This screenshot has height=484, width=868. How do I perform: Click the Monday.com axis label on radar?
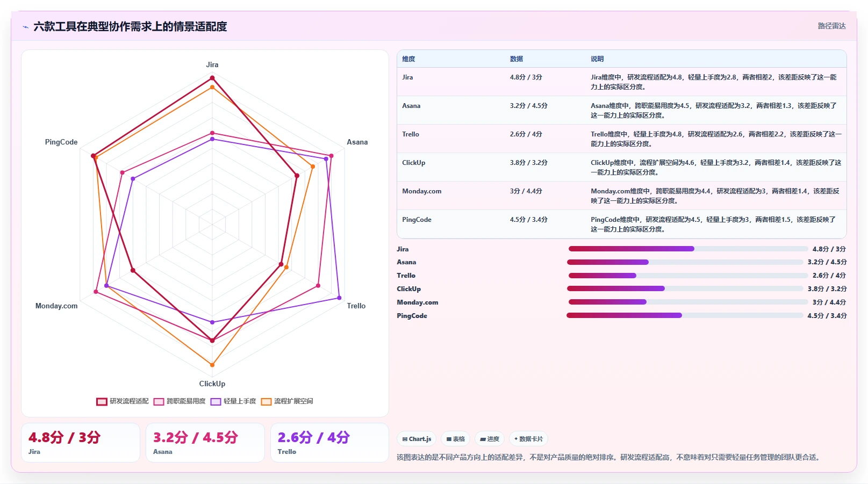pos(56,306)
